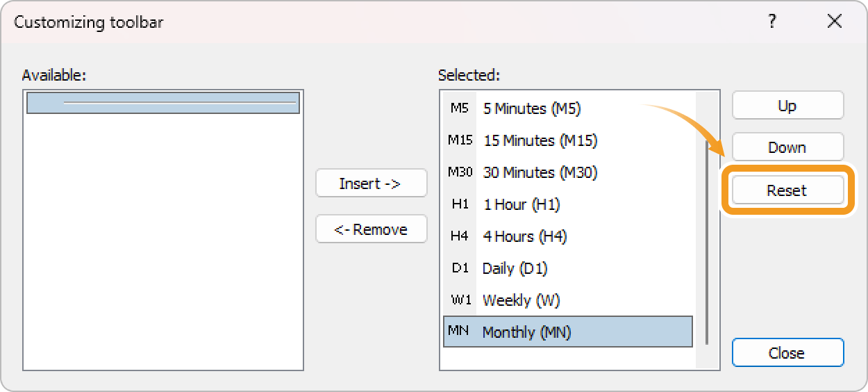This screenshot has width=868, height=392.
Task: Select the separator item in Available list
Action: click(x=163, y=103)
